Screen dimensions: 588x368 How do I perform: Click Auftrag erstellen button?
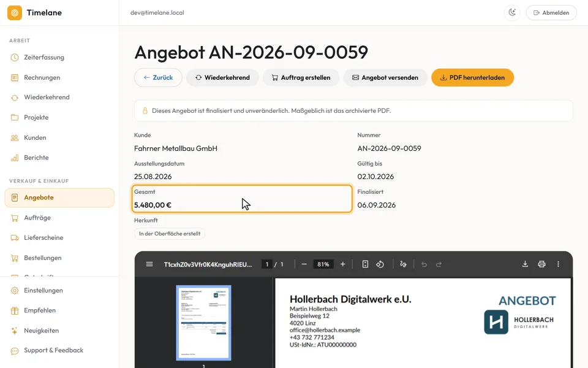click(x=301, y=78)
